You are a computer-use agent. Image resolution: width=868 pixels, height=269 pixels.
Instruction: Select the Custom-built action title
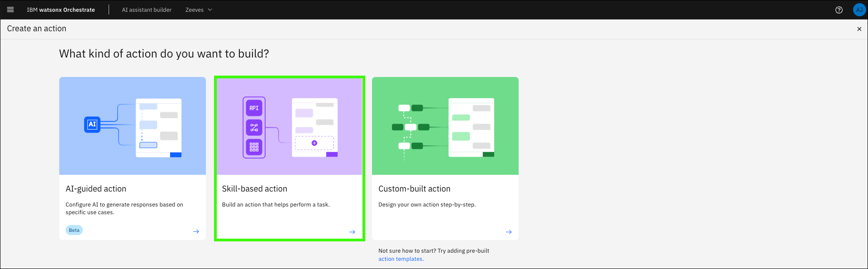[414, 189]
